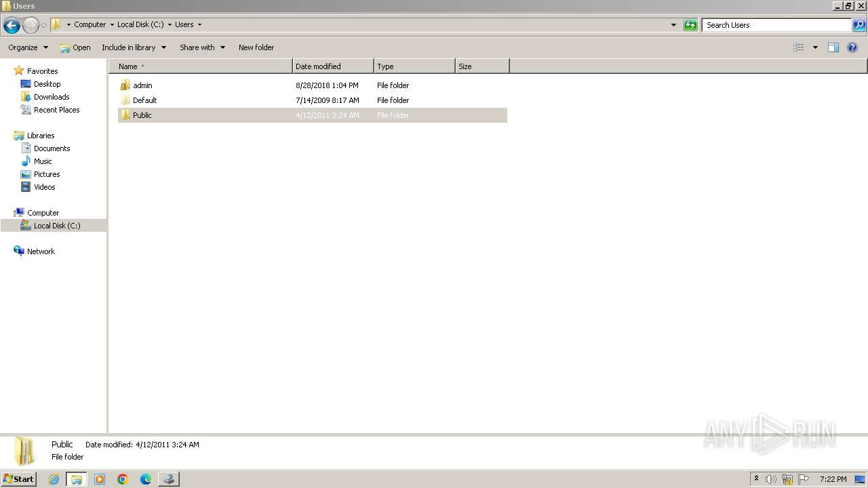Click the Forward navigation arrow
Image resolution: width=868 pixels, height=488 pixels.
[x=31, y=26]
